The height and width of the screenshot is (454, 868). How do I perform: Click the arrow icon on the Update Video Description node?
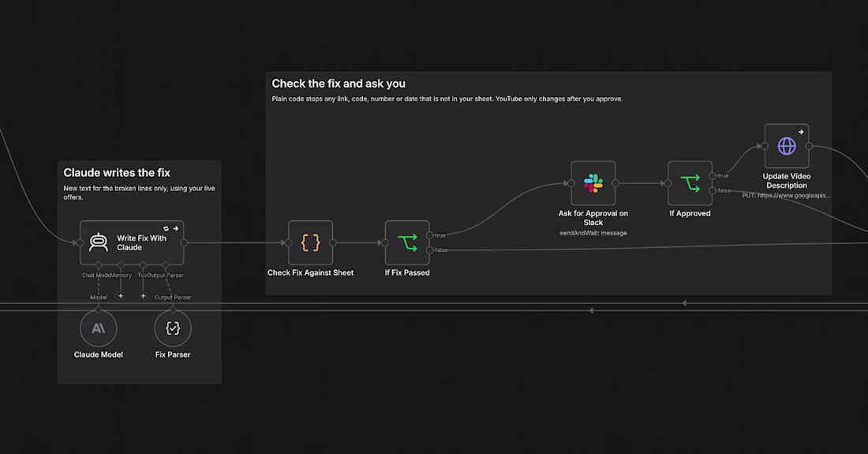(801, 132)
